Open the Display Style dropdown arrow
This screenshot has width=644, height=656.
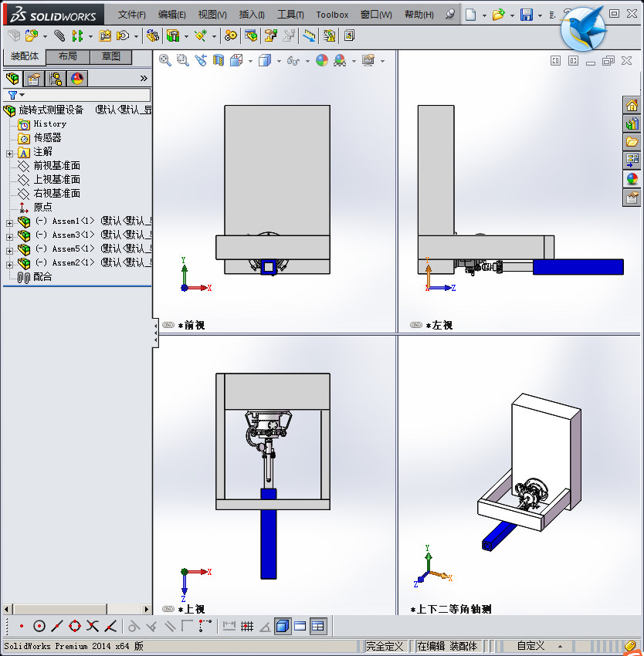tap(279, 62)
